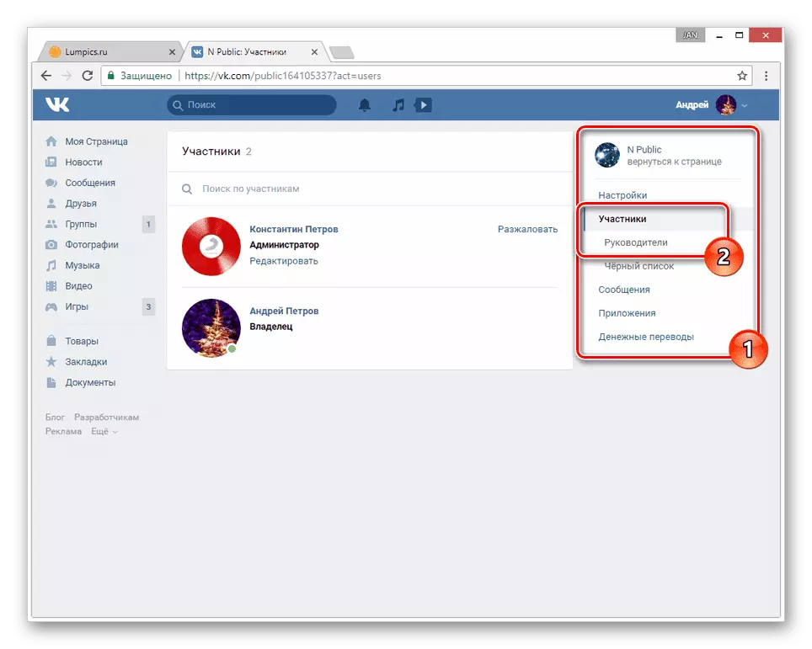Open Приложения in the community menu
The height and width of the screenshot is (649, 812).
coord(627,313)
